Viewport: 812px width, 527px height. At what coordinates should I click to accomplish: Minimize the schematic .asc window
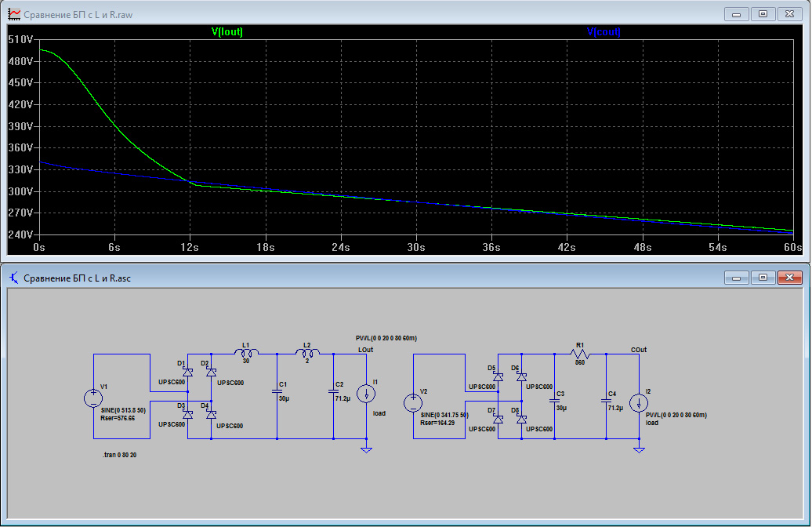pyautogui.click(x=736, y=278)
